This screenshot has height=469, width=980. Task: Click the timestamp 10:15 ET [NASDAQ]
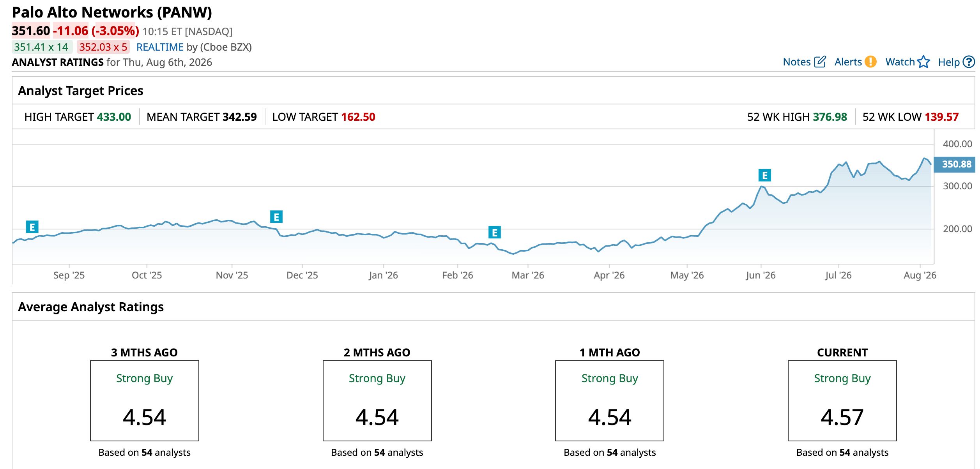[188, 32]
